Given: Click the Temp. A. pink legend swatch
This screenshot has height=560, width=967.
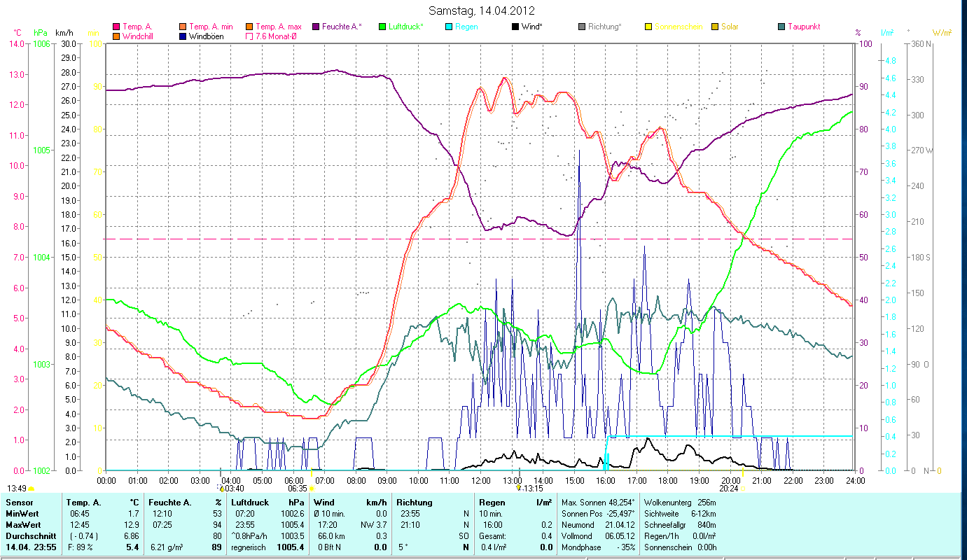Looking at the screenshot, I should pos(116,27).
